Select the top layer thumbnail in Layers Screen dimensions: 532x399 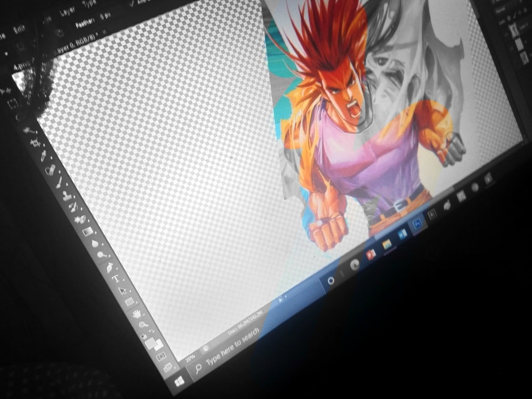[x=515, y=31]
